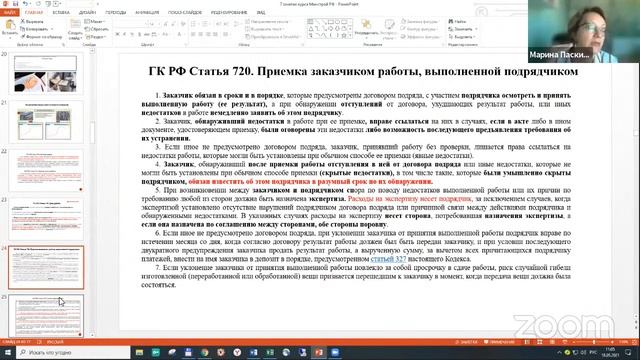Open Заливка фигуры (Shape Fill) dropdown

[x=420, y=21]
